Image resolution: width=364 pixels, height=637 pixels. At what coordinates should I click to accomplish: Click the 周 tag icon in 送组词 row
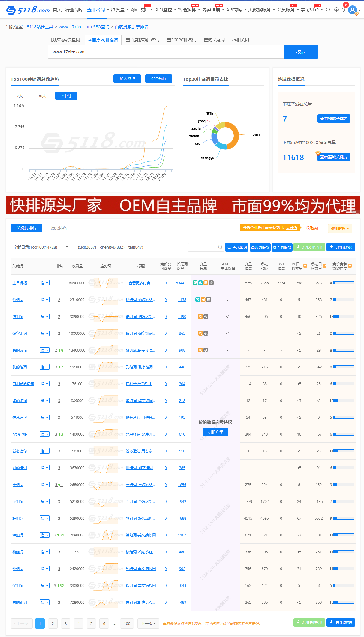[x=200, y=316]
